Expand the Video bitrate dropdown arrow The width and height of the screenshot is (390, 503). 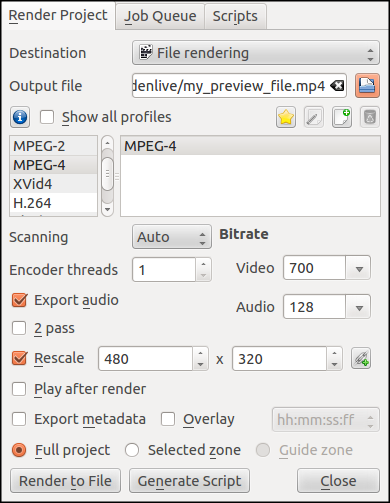[x=359, y=268]
